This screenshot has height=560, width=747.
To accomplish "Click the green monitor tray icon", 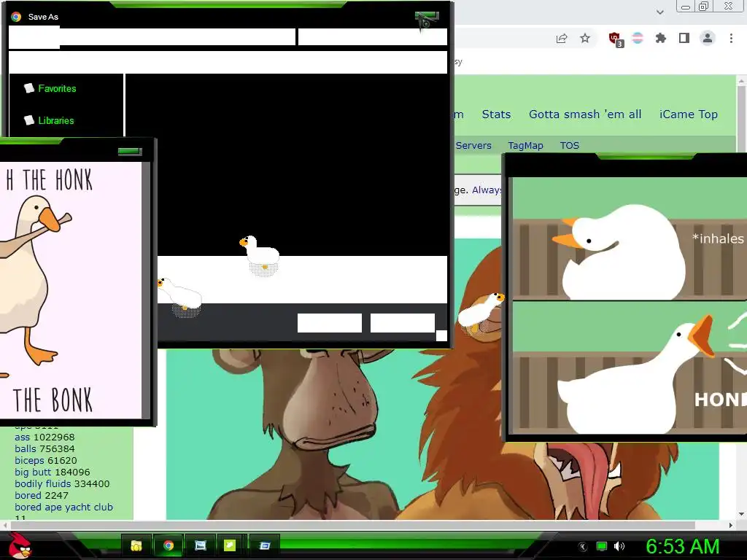I will click(x=602, y=547).
